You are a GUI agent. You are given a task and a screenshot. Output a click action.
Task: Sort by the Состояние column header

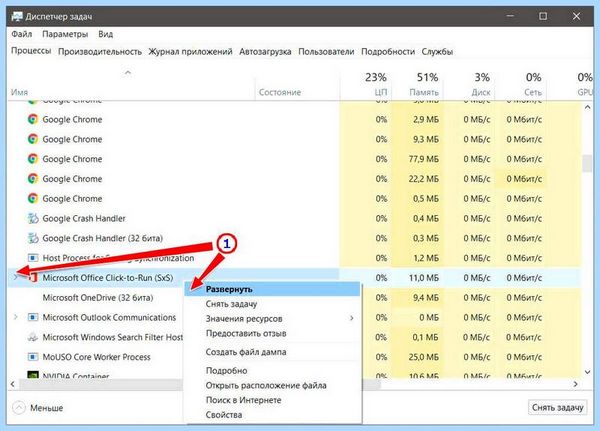point(280,92)
